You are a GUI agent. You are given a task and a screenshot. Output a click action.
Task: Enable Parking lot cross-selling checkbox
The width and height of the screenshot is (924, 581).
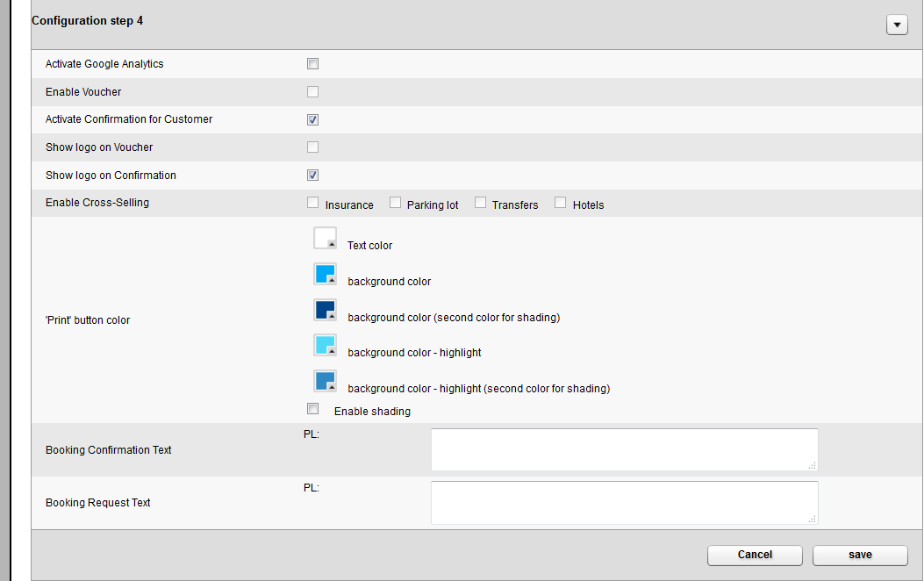[396, 203]
